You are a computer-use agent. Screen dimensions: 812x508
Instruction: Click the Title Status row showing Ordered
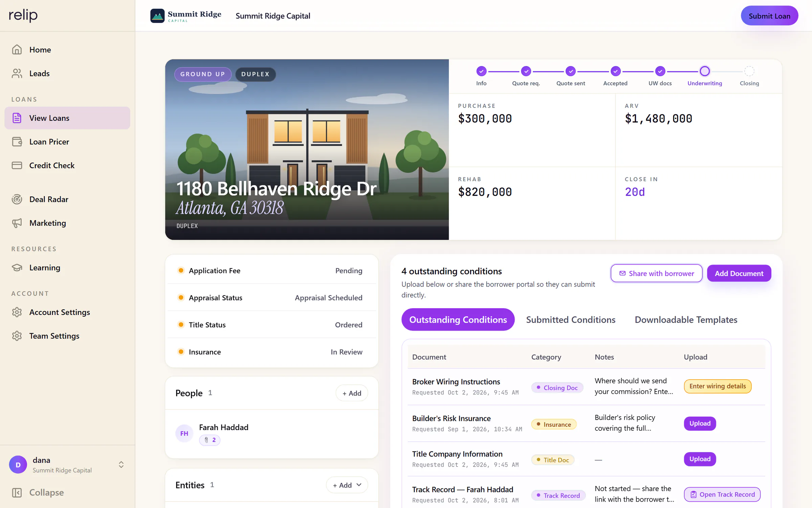coord(272,324)
